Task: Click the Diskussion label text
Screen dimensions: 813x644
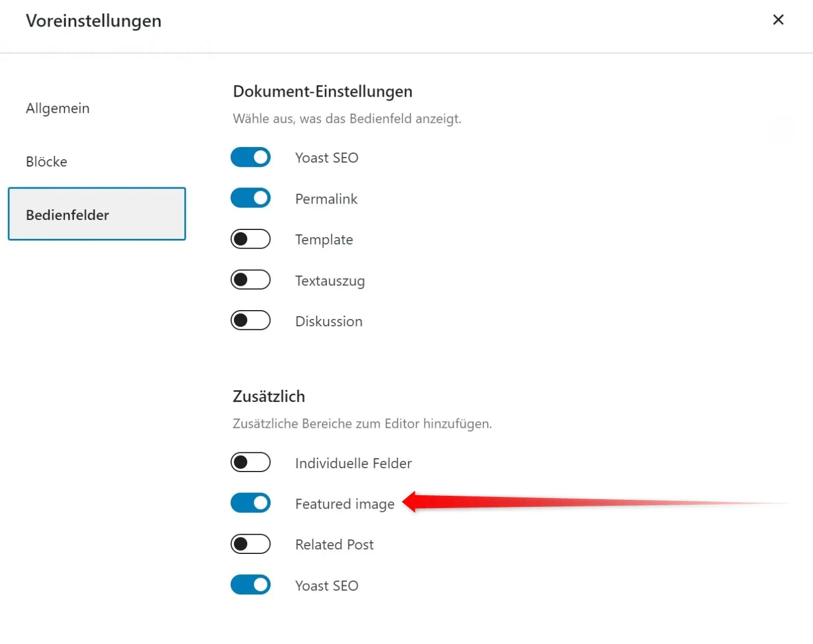Action: point(329,322)
